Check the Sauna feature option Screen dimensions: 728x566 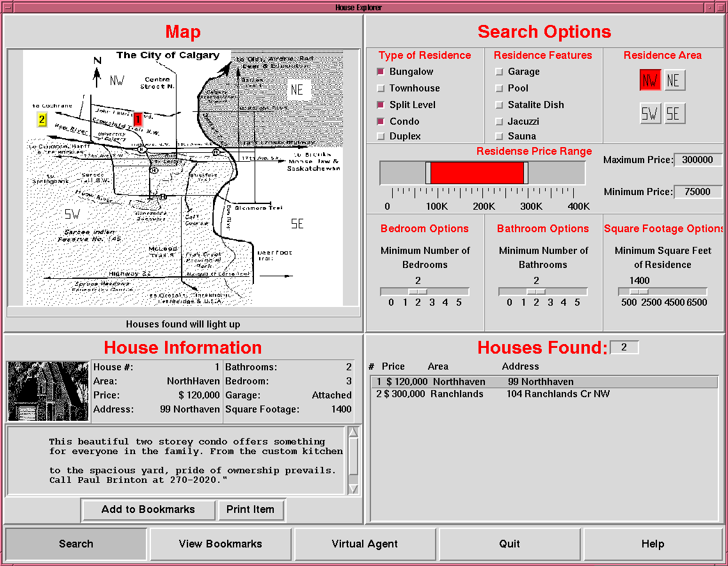(499, 136)
